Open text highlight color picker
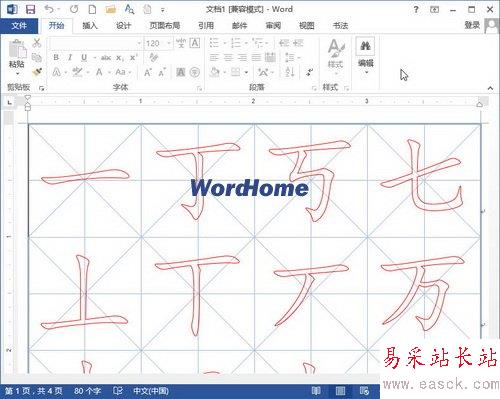The height and width of the screenshot is (399, 500). 77,72
